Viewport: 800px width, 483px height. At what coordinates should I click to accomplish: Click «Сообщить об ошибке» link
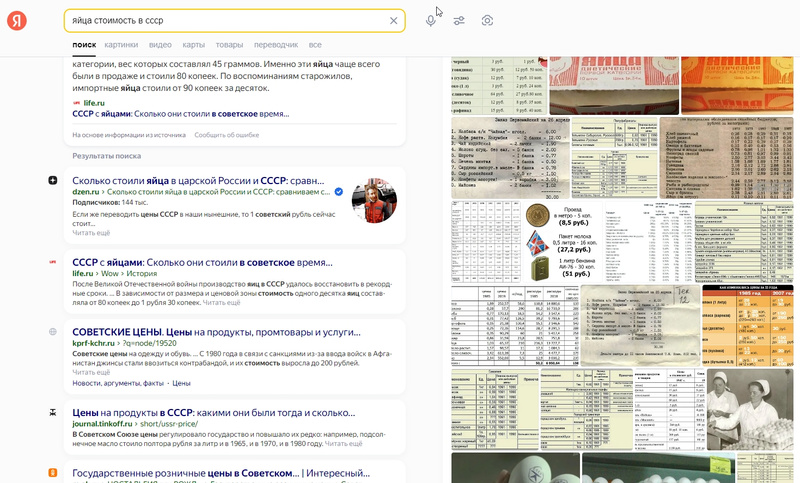point(227,134)
